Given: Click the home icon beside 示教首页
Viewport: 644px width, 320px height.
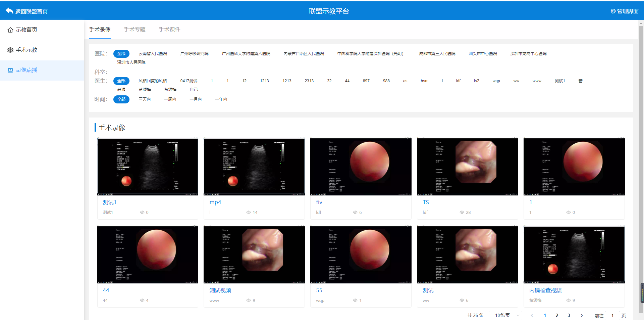Looking at the screenshot, I should pos(10,30).
